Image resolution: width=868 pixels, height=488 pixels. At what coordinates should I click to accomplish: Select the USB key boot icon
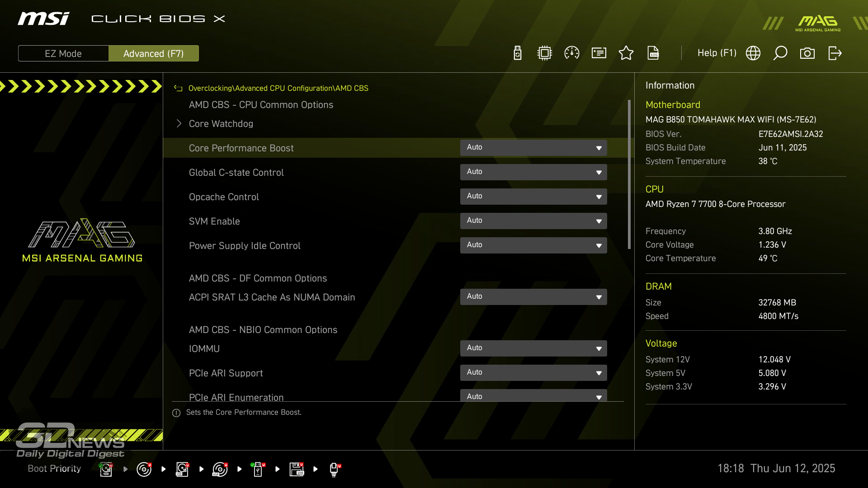coord(258,469)
